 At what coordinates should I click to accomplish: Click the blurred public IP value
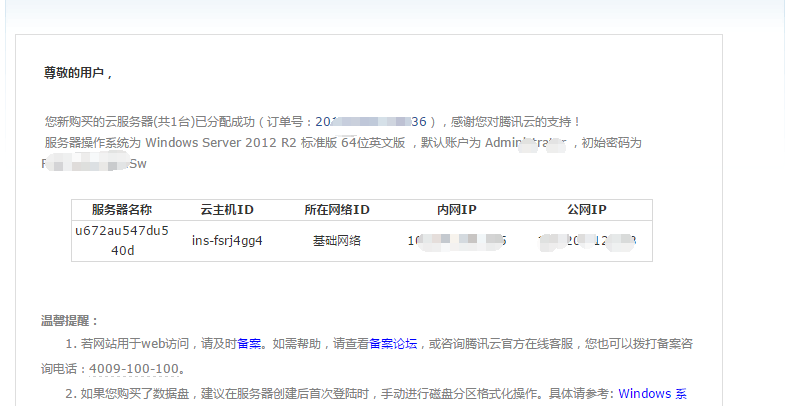point(587,241)
